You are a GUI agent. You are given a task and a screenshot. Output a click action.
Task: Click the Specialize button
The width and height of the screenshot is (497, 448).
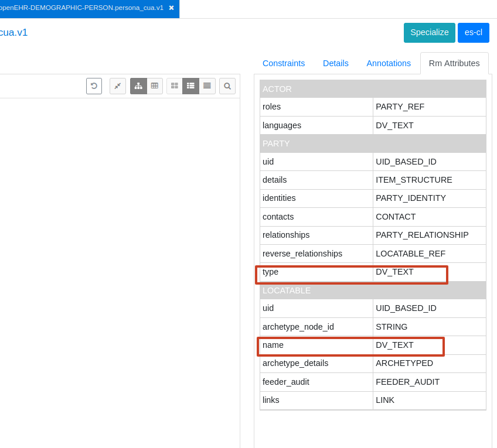(x=430, y=33)
